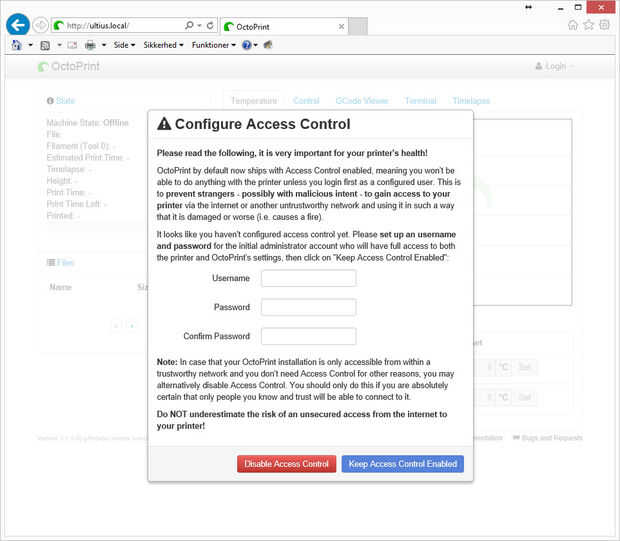This screenshot has height=541, width=620.
Task: Switch to the Temperature tab
Action: click(254, 101)
